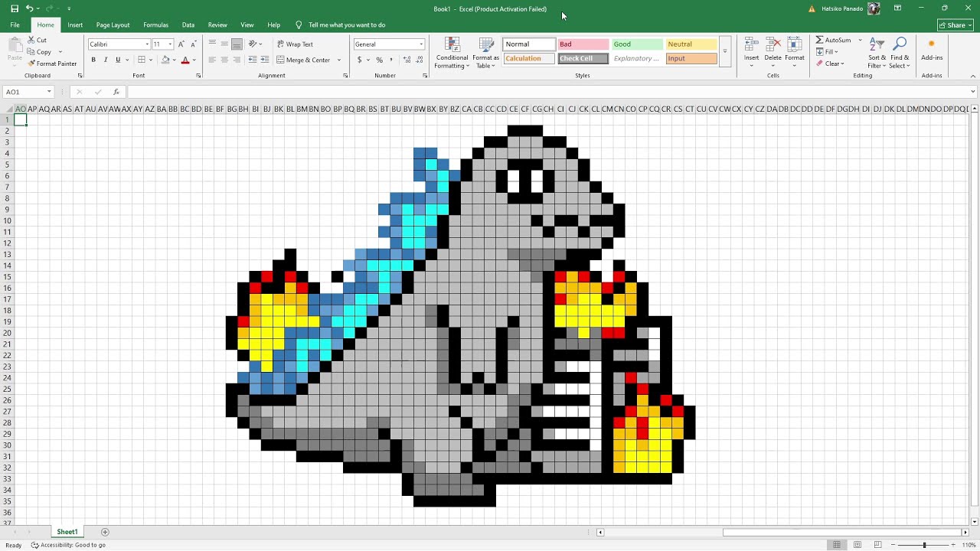The height and width of the screenshot is (551, 980).
Task: Click the Percent Style icon
Action: [380, 60]
